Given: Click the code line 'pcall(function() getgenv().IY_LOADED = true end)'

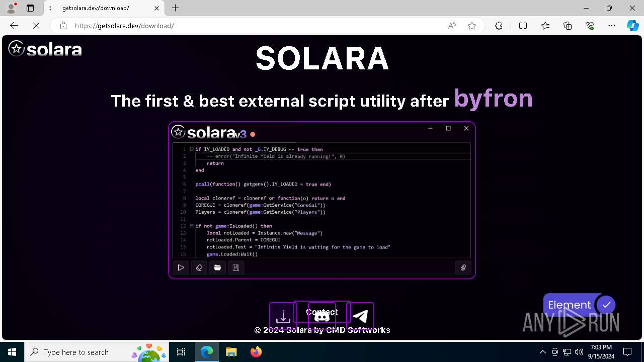Looking at the screenshot, I should point(263,184).
